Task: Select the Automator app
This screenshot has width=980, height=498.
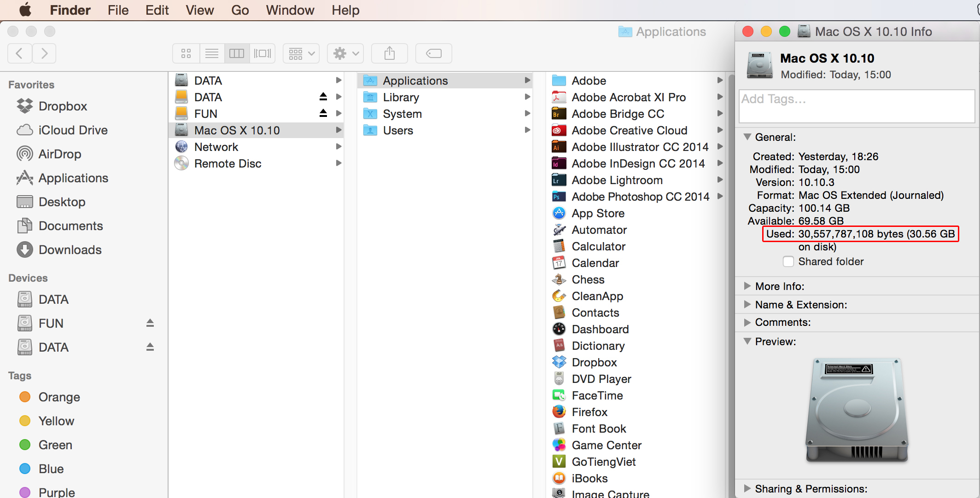Action: click(635, 230)
